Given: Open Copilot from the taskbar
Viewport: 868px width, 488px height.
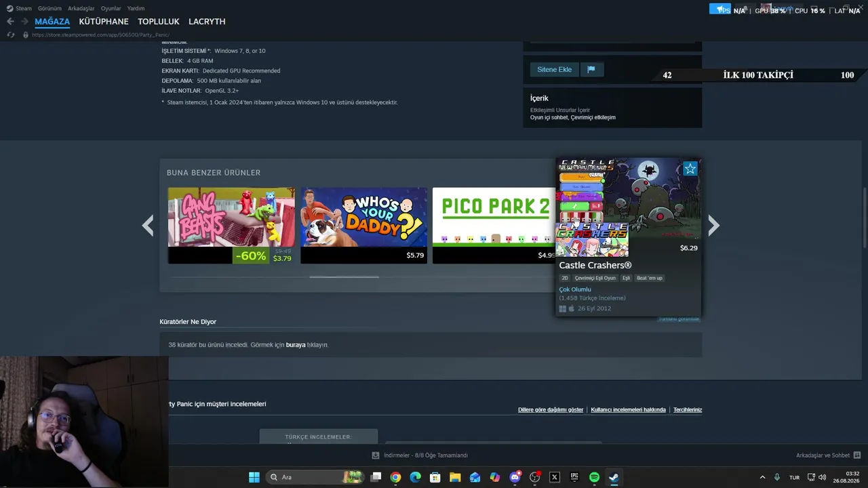Looking at the screenshot, I should click(495, 477).
